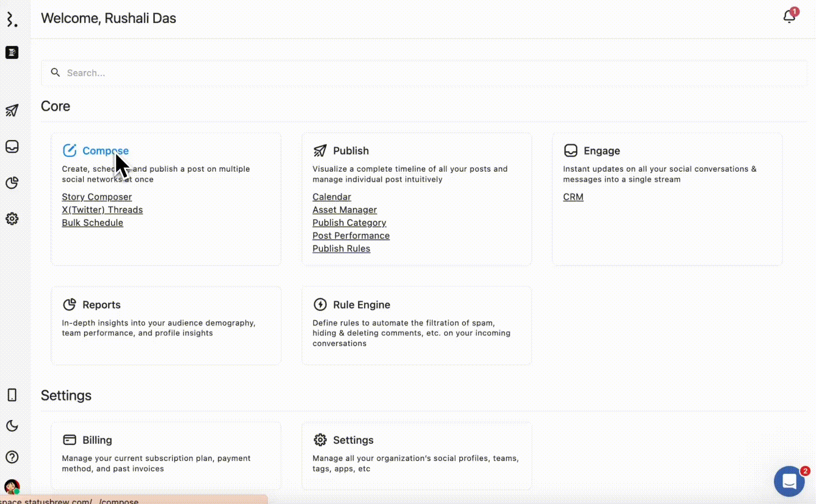The width and height of the screenshot is (816, 504).
Task: Toggle dark mode with the moon icon
Action: pyautogui.click(x=12, y=426)
